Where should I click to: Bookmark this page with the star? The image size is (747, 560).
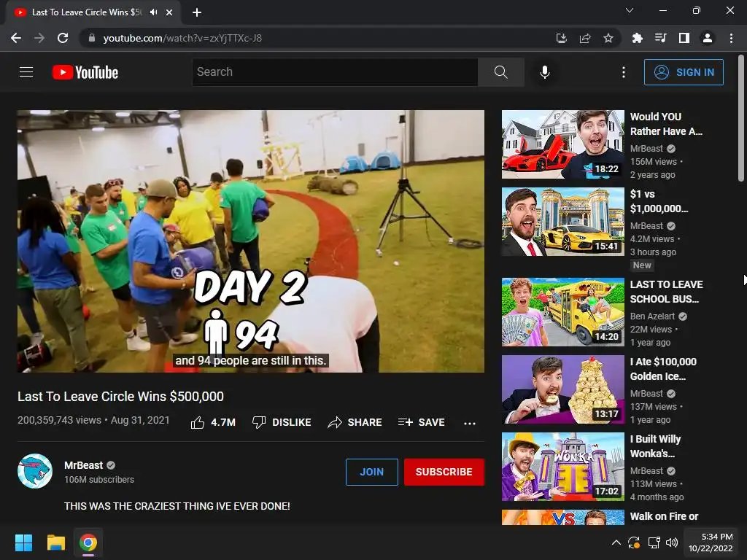click(x=608, y=38)
